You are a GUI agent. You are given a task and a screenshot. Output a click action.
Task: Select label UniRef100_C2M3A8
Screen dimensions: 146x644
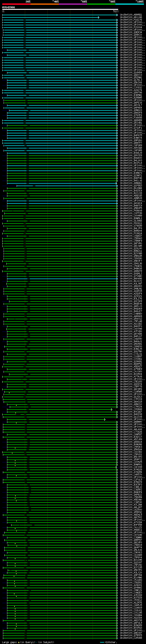[131, 638]
